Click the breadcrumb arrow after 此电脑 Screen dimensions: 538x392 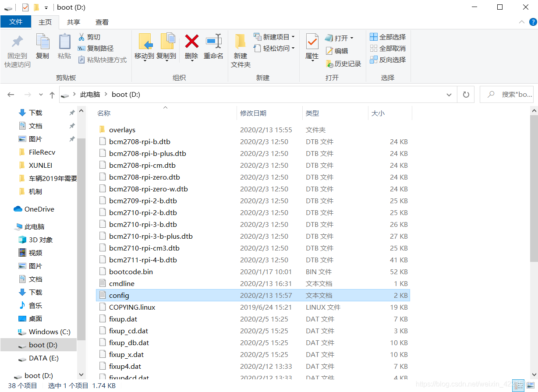(x=106, y=95)
